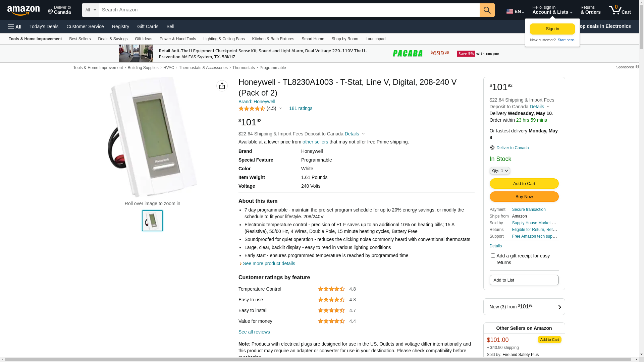Open Today's Deals menu item
This screenshot has height=362, width=644.
44,26
